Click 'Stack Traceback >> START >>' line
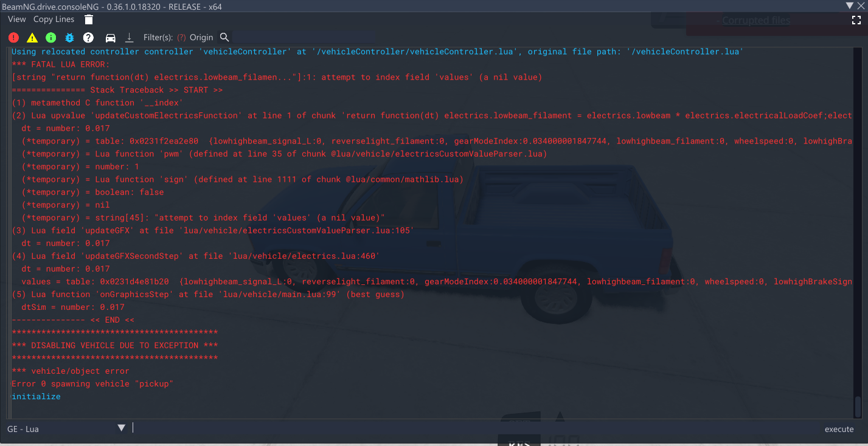The height and width of the screenshot is (446, 868). coord(117,90)
